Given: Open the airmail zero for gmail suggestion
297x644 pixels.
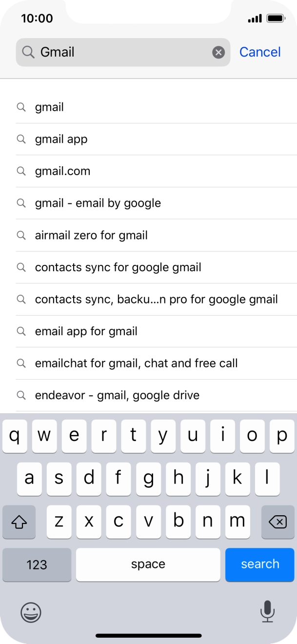Looking at the screenshot, I should point(90,235).
